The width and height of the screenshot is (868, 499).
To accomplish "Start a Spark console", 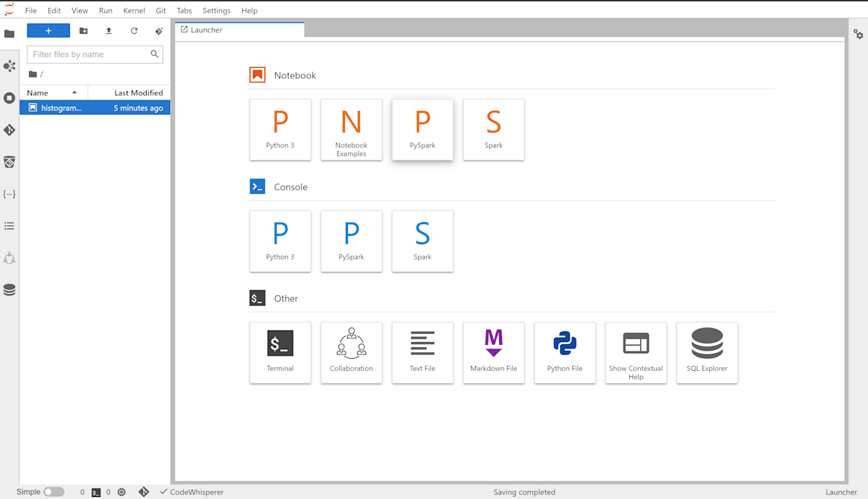I will 422,242.
